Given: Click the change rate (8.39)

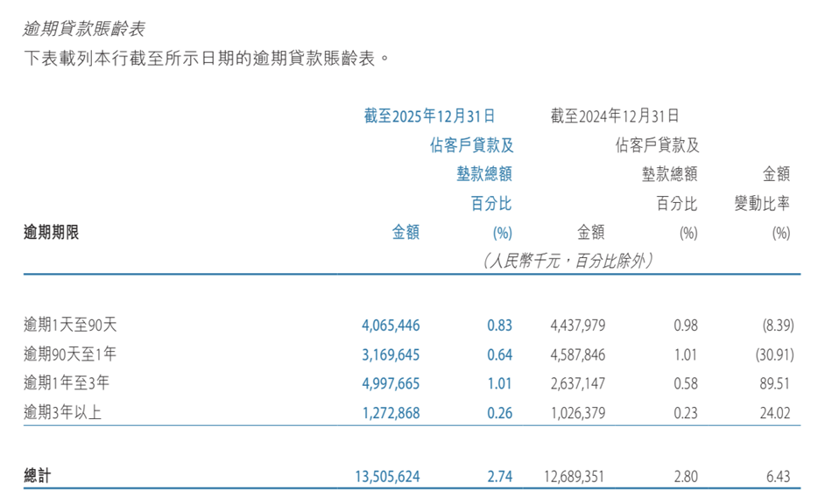Looking at the screenshot, I should click(x=777, y=322).
